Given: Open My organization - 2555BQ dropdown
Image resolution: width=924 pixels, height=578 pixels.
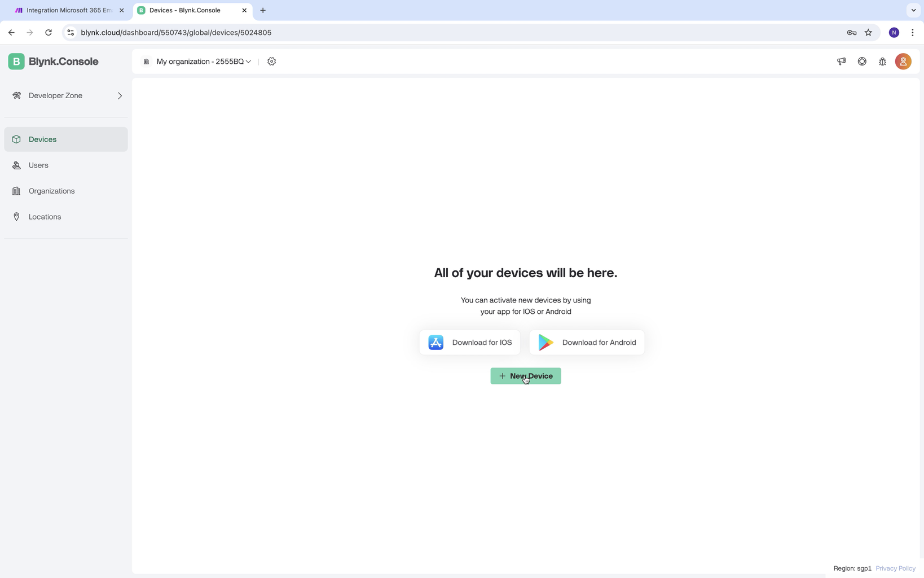Looking at the screenshot, I should [x=204, y=62].
